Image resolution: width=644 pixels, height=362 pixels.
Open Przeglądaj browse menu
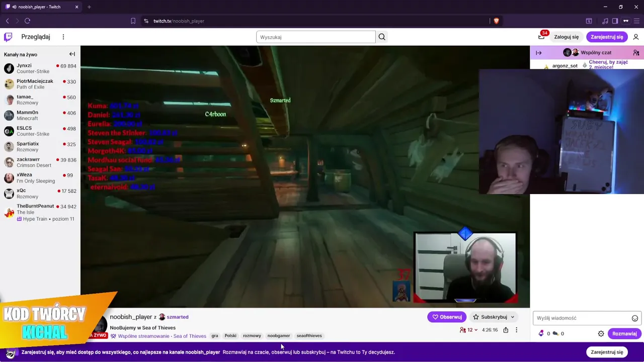coord(36,37)
